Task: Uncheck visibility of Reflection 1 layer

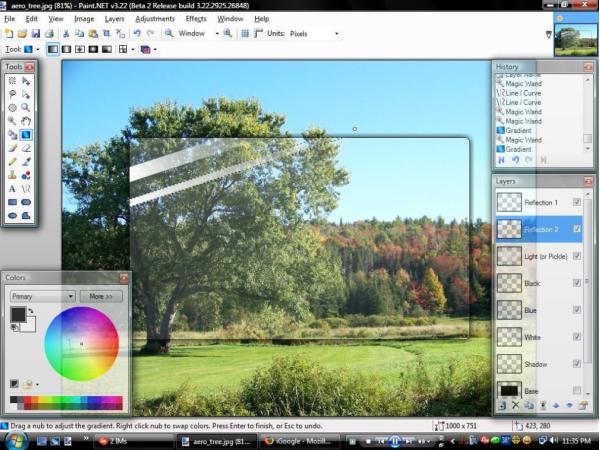Action: point(577,202)
